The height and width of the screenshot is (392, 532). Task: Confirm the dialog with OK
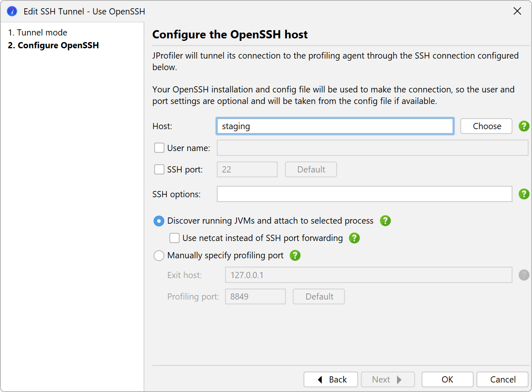coord(447,380)
